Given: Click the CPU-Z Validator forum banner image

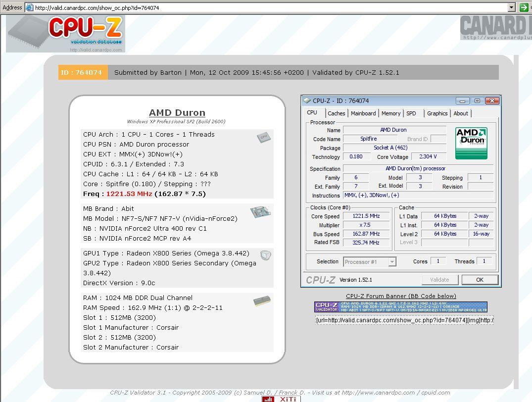Looking at the screenshot, I should click(401, 307).
